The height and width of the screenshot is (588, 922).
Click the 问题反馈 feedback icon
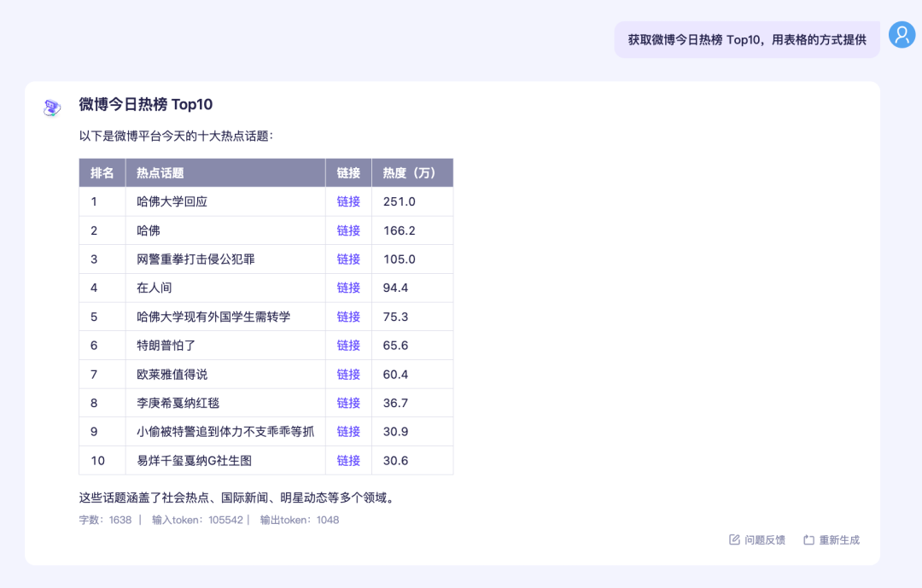pos(734,539)
